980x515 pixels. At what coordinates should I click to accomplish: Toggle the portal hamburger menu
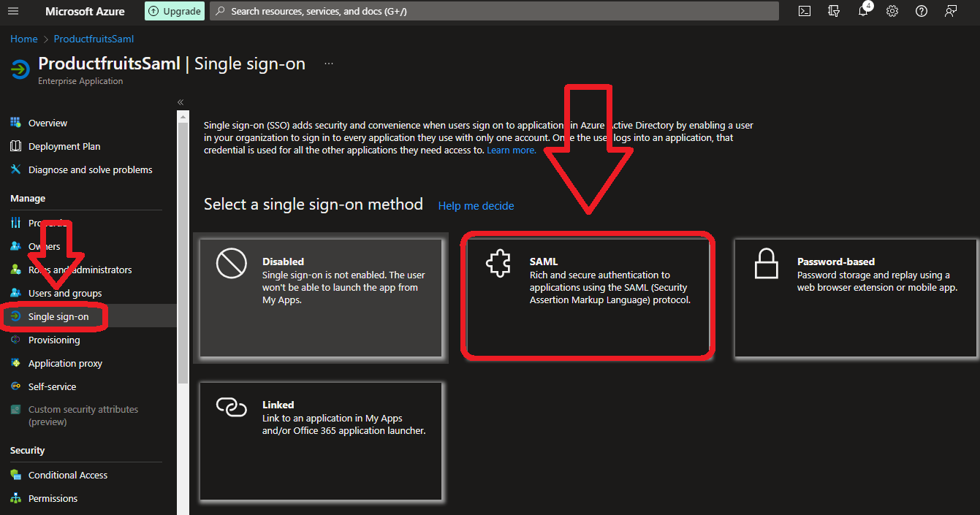12,11
